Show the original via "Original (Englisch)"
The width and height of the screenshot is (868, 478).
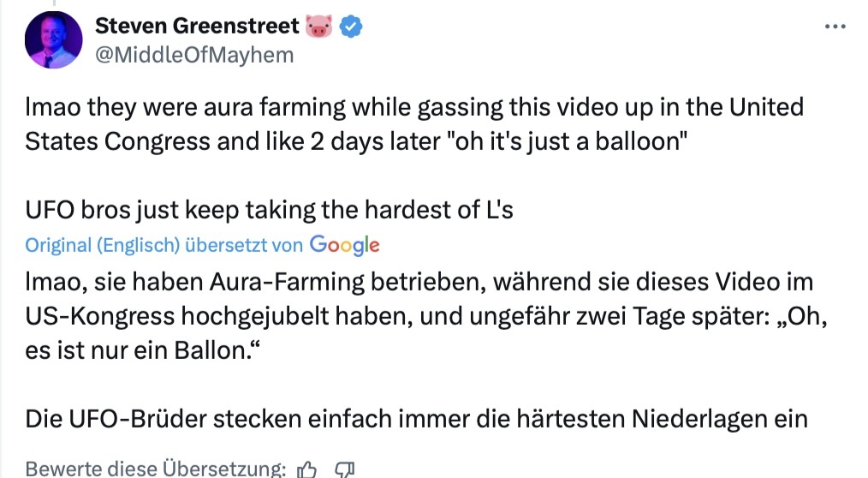[103, 245]
